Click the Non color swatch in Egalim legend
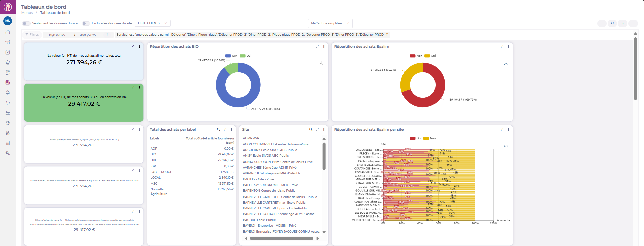The height and width of the screenshot is (246, 644). coord(412,56)
